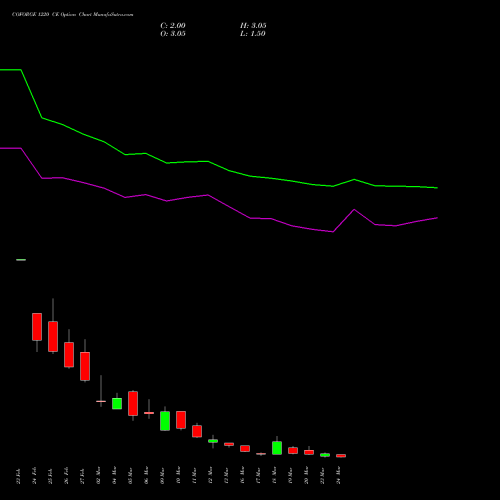Click the '24 Mar' date axis label
The height and width of the screenshot is (500, 500).
(339, 475)
